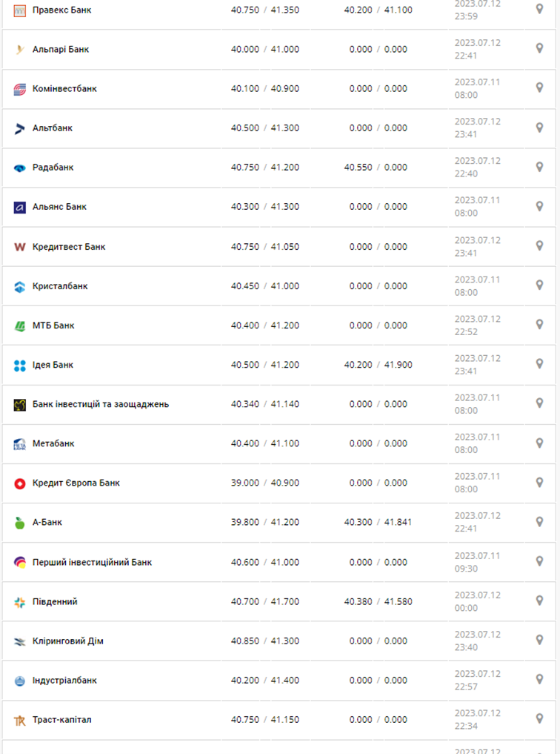Image resolution: width=560 pixels, height=754 pixels.
Task: Open the map pin for Ідея Банк
Action: coord(539,363)
